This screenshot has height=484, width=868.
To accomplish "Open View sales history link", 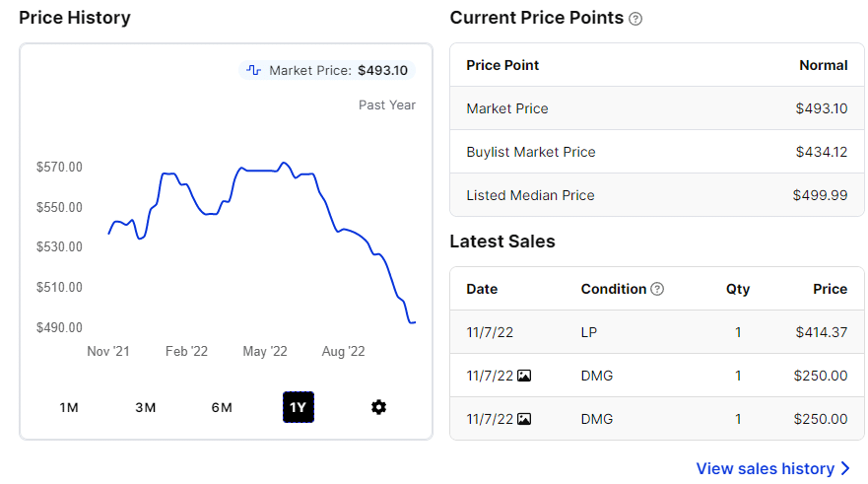I will [x=765, y=468].
